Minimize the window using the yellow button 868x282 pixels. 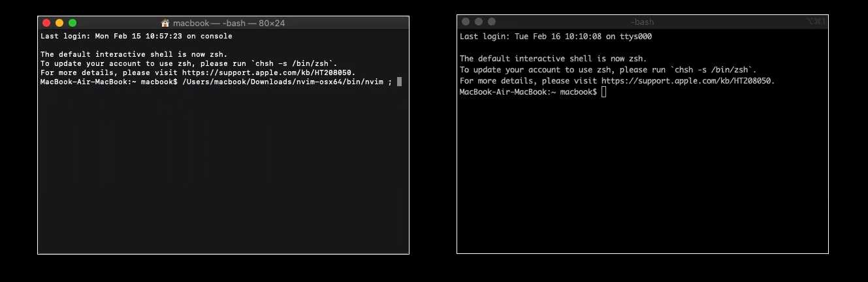(x=59, y=23)
